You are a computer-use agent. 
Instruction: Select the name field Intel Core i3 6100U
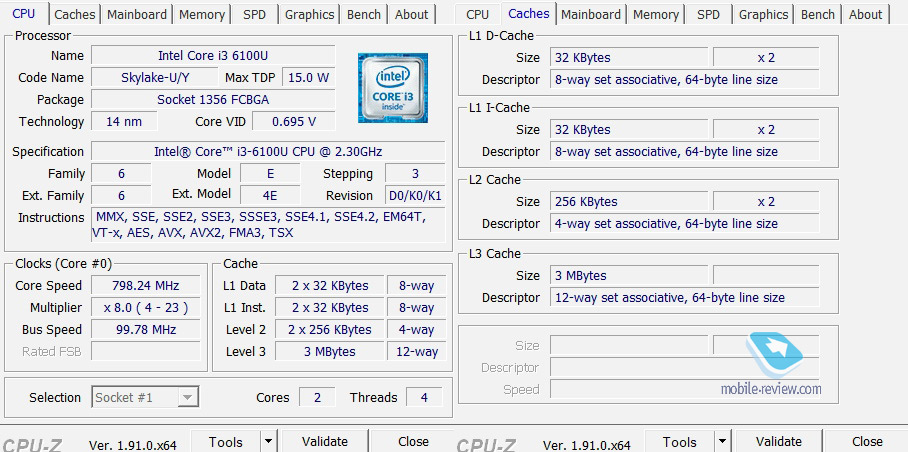click(213, 56)
